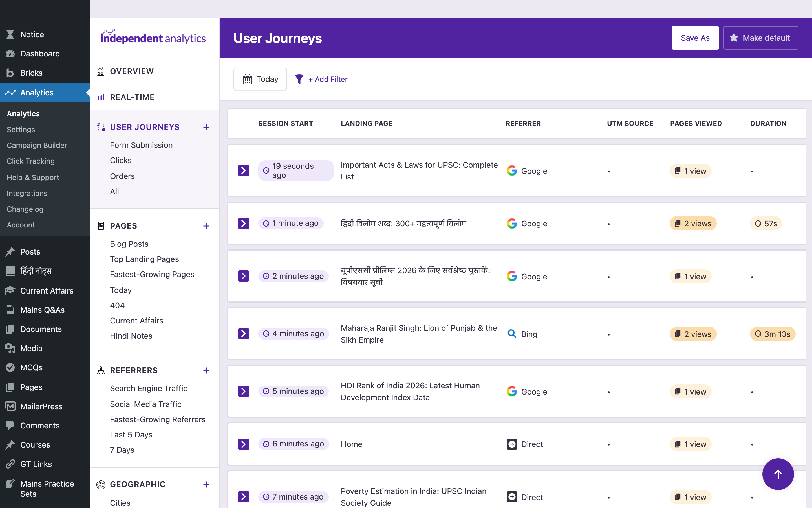Click the Notice hourglass icon
The width and height of the screenshot is (812, 508).
[10, 34]
